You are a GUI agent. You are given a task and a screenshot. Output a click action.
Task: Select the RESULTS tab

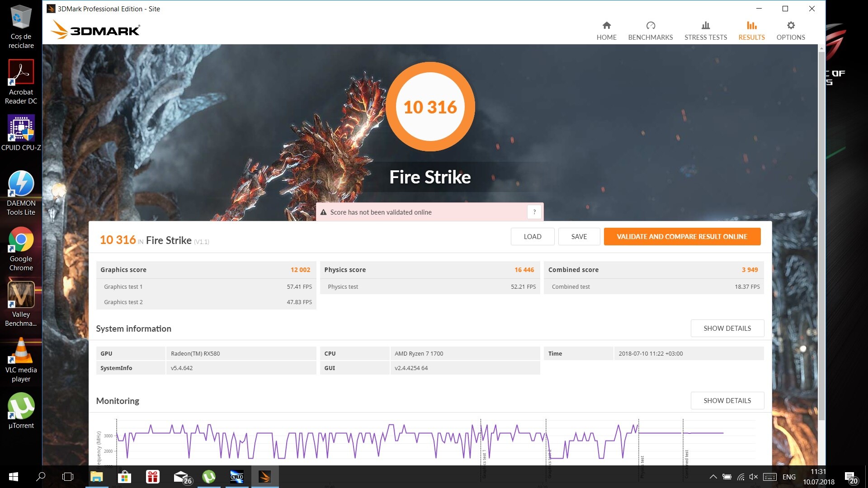coord(751,31)
